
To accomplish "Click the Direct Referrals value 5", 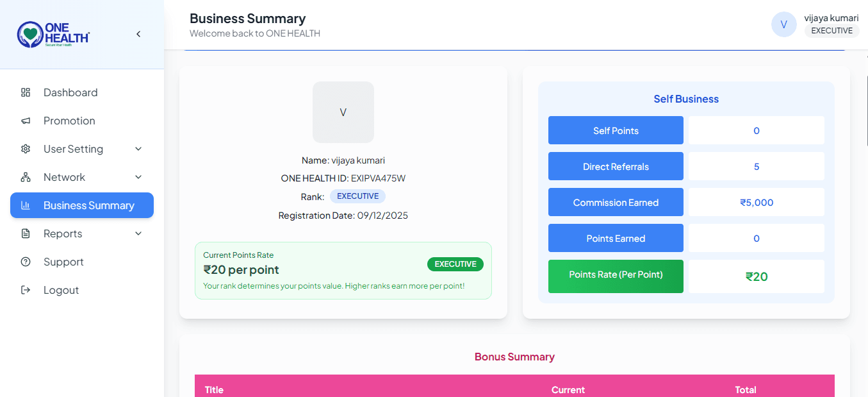I will [757, 166].
